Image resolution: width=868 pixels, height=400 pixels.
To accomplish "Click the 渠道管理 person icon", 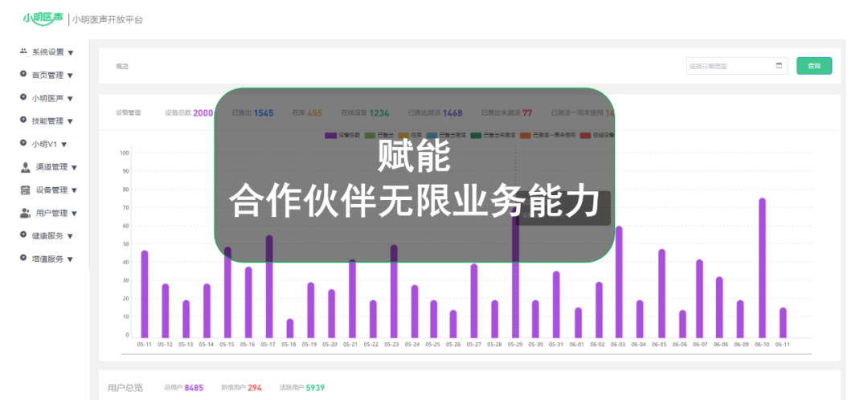I will (26, 166).
